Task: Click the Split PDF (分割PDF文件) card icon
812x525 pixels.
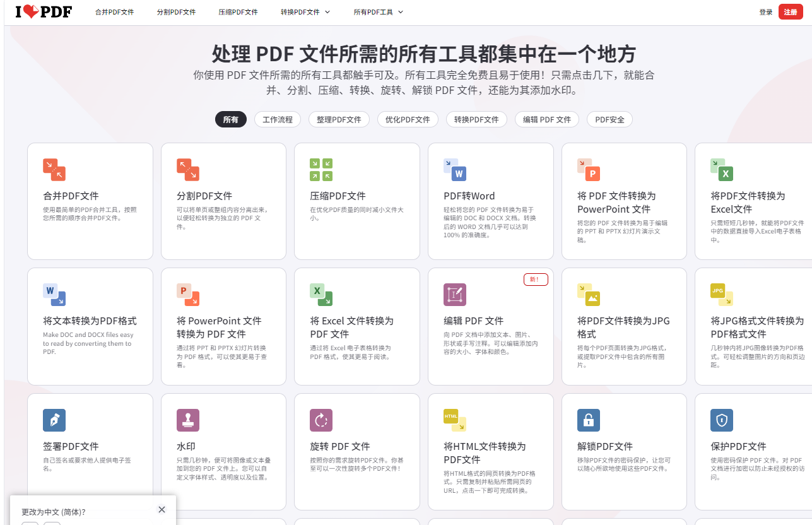Action: 188,170
